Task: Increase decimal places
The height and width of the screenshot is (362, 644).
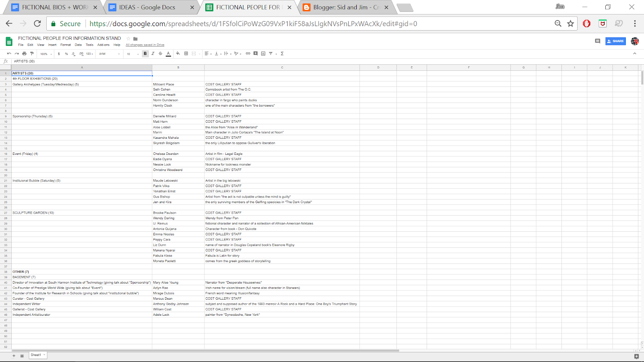Action: (81, 53)
